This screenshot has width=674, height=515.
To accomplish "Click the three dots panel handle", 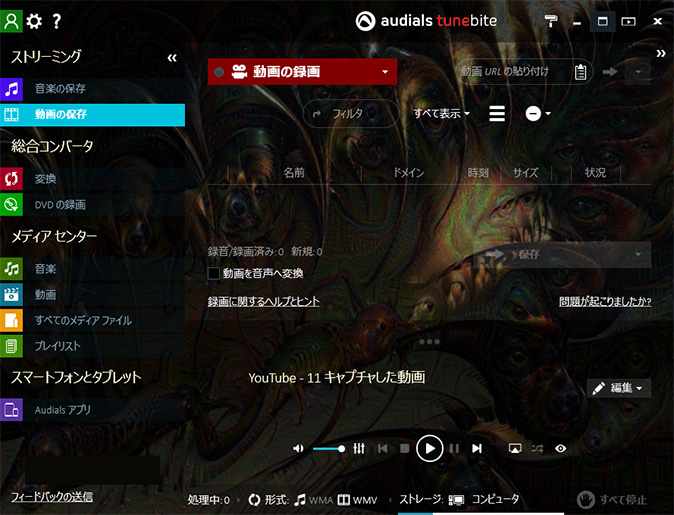I will [x=429, y=342].
